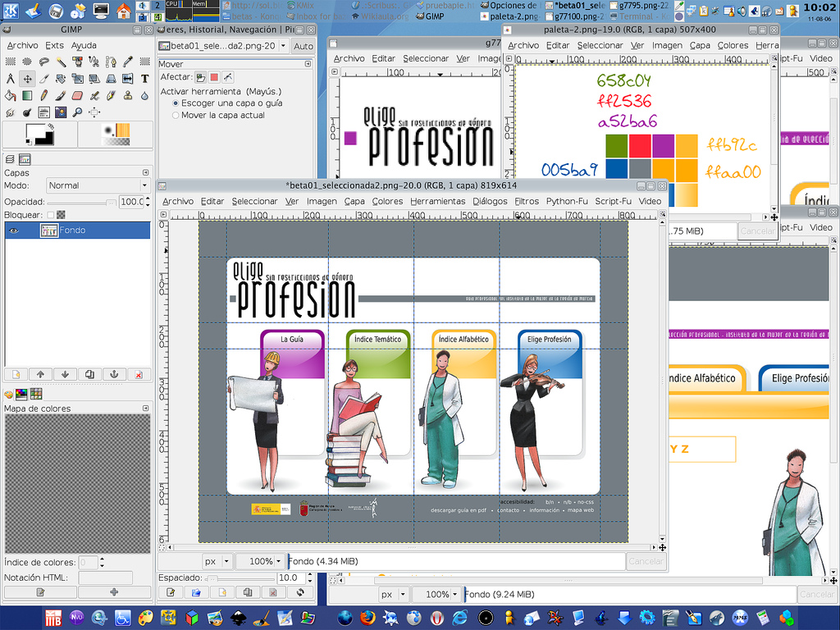Select the Fondo layer row

tap(77, 231)
